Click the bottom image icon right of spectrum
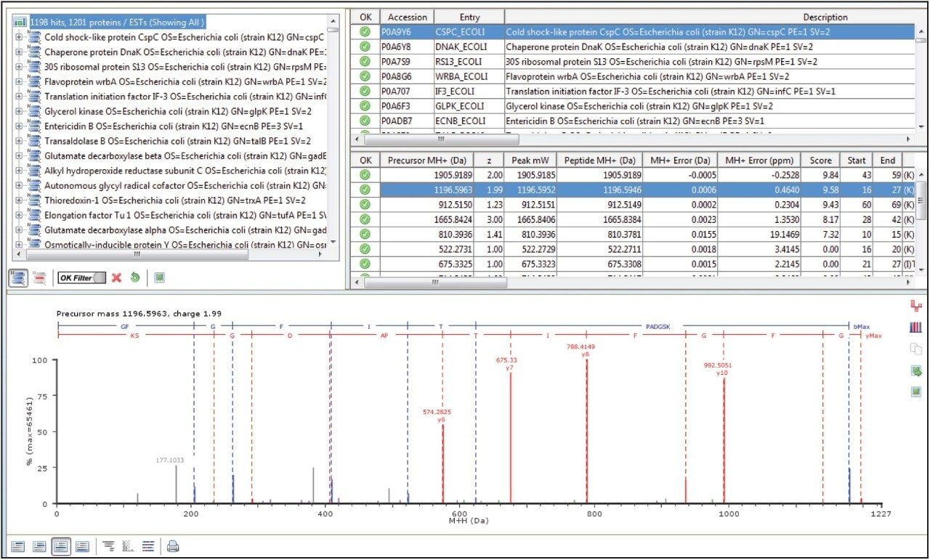 [x=915, y=392]
